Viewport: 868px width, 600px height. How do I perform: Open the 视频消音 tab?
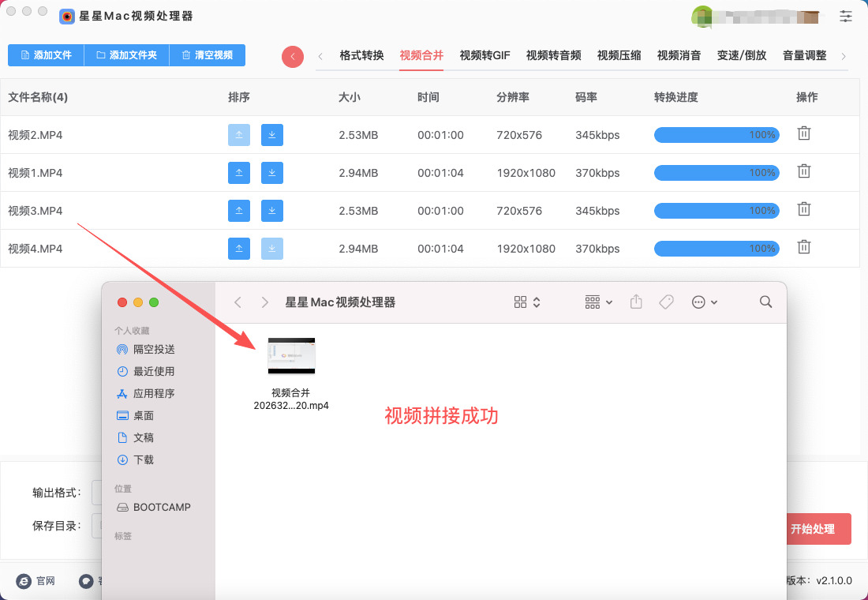pos(679,55)
